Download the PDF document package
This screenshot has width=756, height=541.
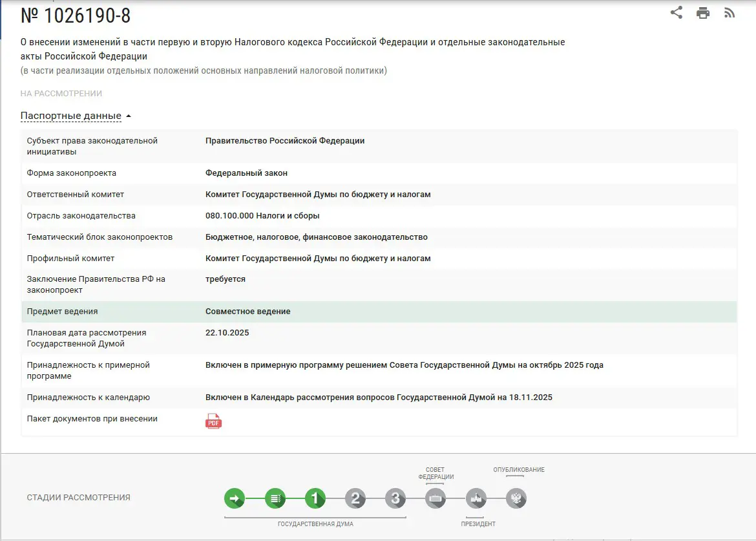[x=213, y=421]
